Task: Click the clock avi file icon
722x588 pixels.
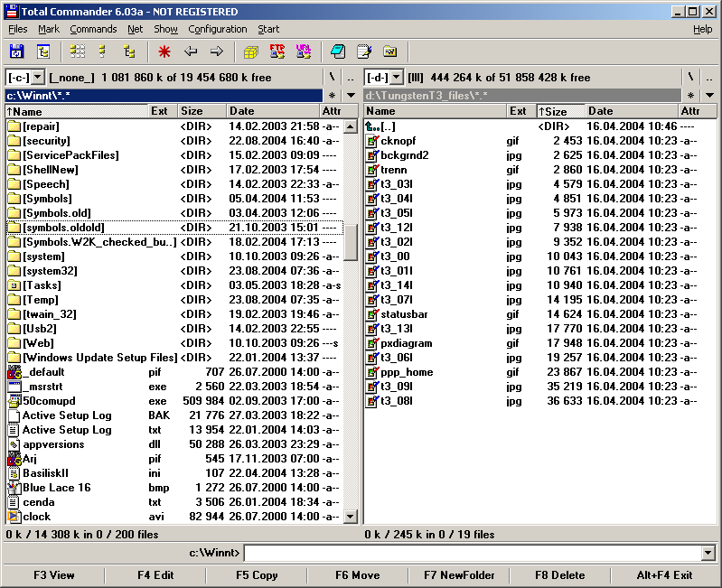Action: pyautogui.click(x=14, y=517)
